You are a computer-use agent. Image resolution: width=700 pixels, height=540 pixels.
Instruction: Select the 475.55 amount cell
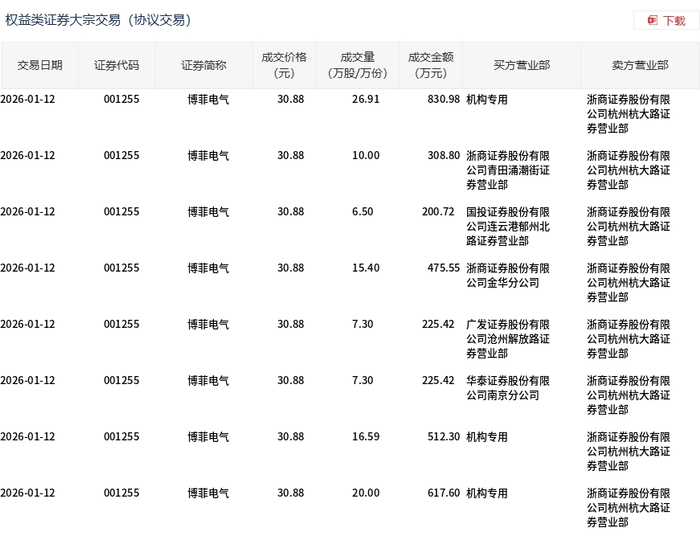443,268
